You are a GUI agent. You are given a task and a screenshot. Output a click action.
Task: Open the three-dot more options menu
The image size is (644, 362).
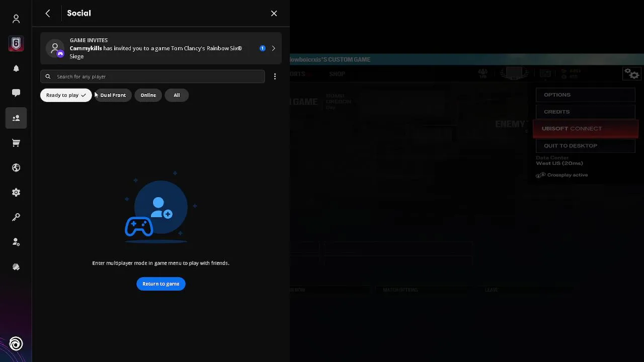click(275, 76)
